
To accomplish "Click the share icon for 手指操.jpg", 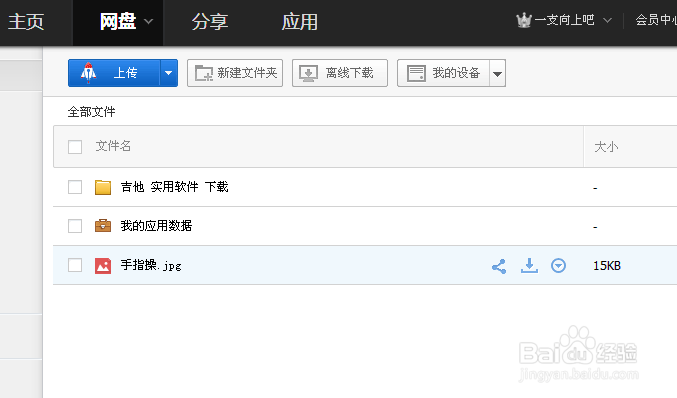I will tap(499, 266).
